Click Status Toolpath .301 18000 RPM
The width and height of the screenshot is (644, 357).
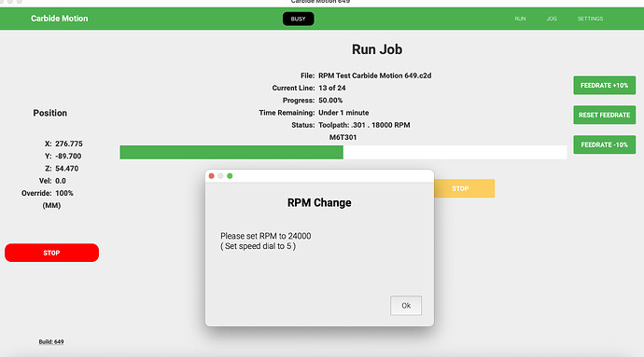pyautogui.click(x=364, y=125)
